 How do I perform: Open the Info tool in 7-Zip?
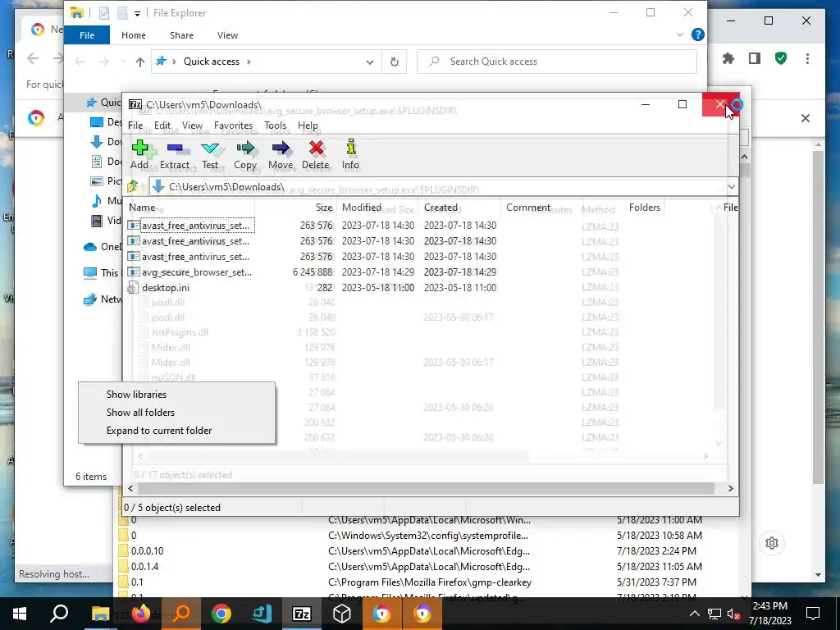point(351,155)
